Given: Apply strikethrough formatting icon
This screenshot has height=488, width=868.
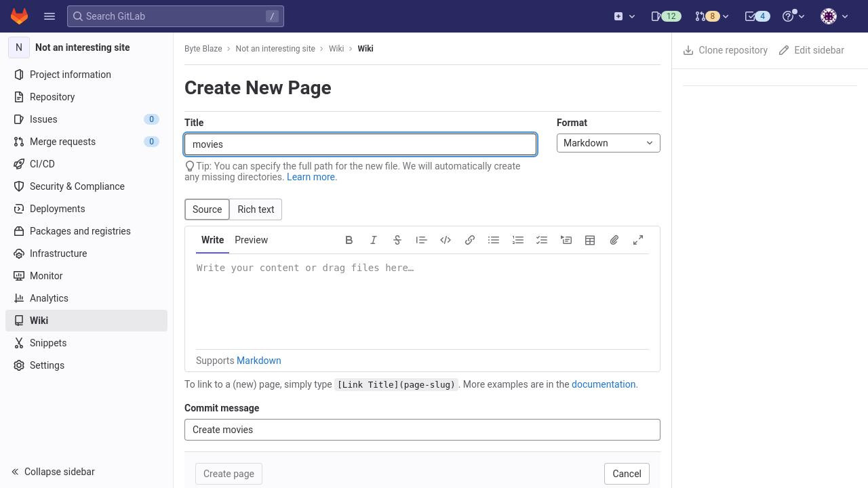Looking at the screenshot, I should coord(397,240).
